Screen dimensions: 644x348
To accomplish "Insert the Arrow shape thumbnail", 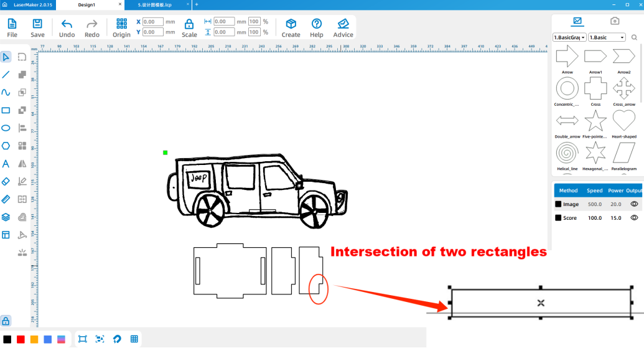I will tap(567, 56).
